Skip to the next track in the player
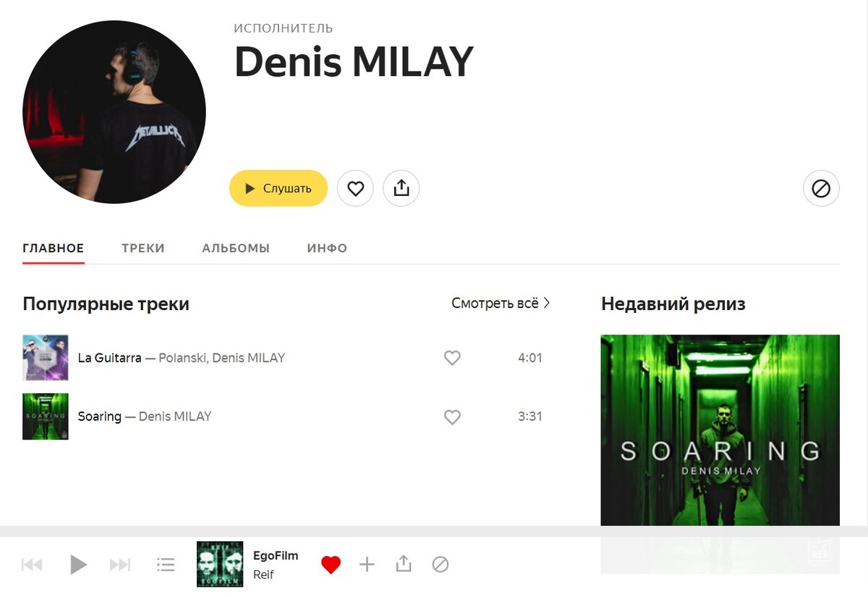This screenshot has height=597, width=868. click(x=120, y=564)
